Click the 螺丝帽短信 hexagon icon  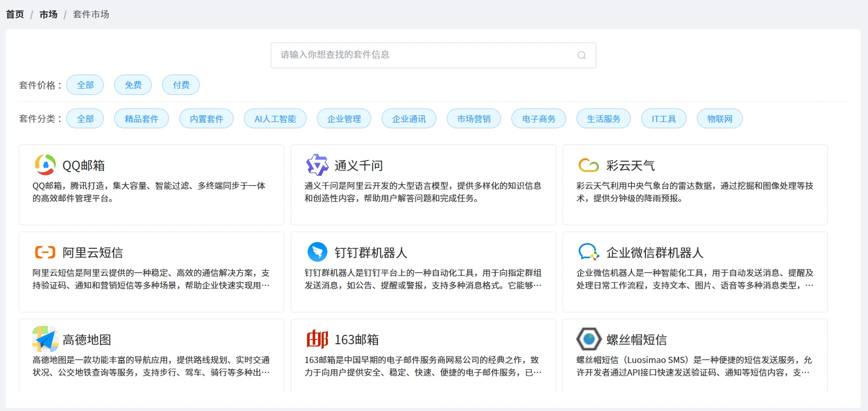click(589, 339)
